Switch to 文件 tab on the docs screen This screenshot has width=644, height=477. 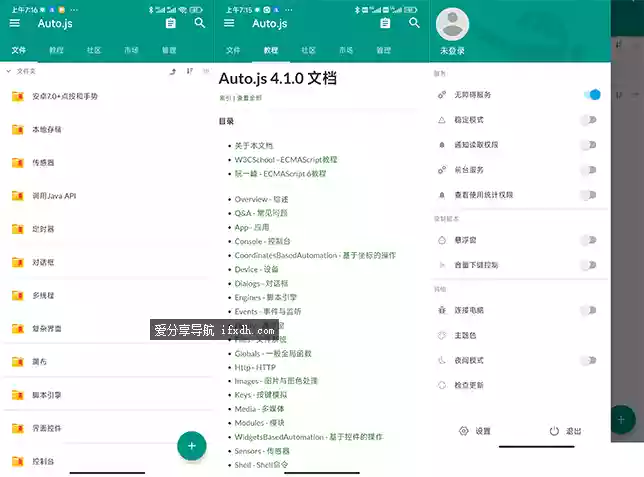[233, 50]
